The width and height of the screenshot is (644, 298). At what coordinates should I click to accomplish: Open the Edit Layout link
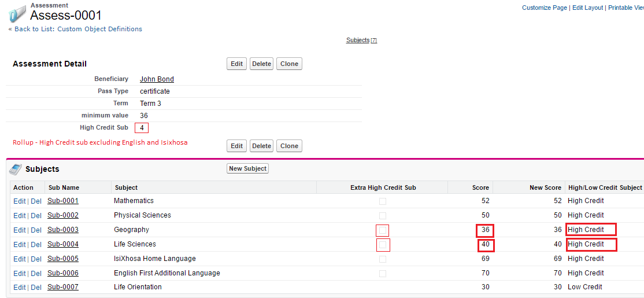[x=588, y=8]
